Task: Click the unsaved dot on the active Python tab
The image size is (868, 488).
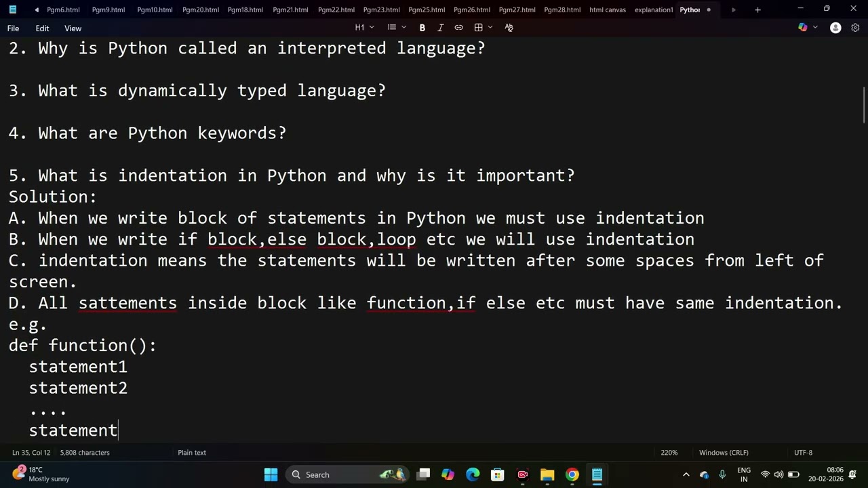Action: [709, 10]
